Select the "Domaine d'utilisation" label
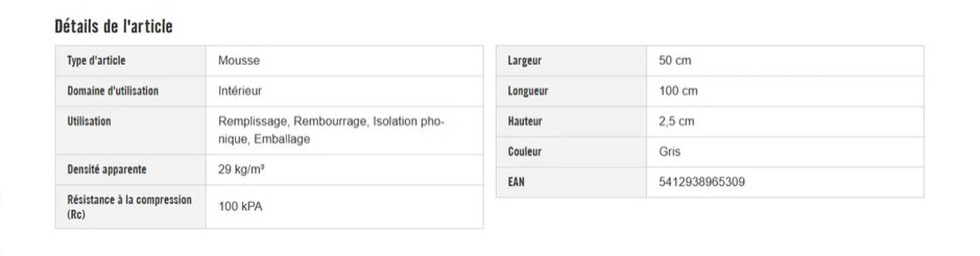 112,91
